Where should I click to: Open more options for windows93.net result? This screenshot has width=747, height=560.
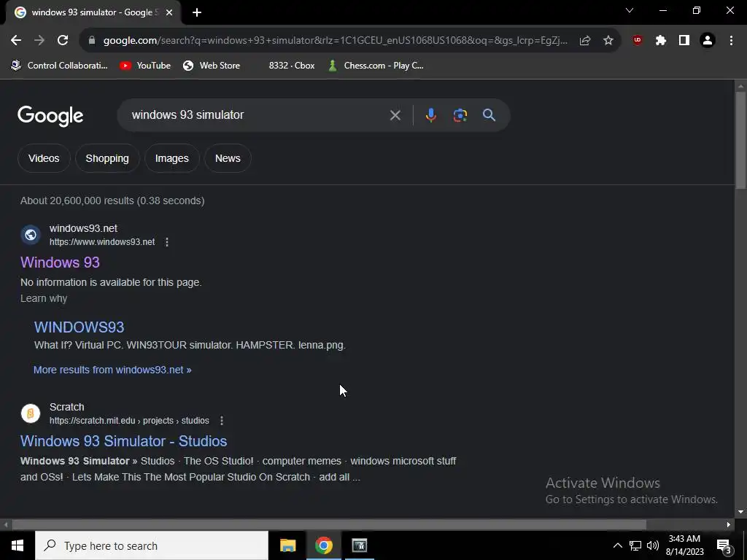click(167, 242)
